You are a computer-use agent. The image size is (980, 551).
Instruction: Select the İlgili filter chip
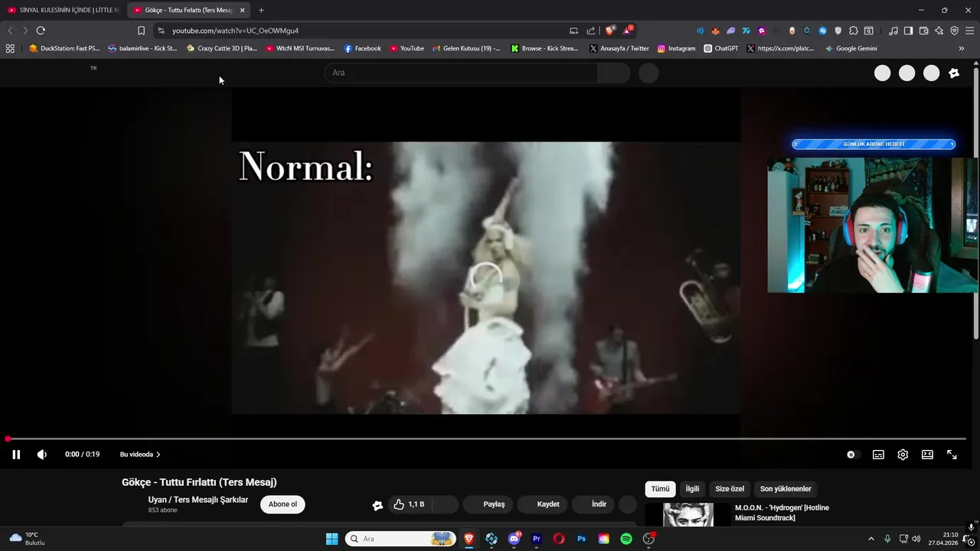click(x=692, y=489)
